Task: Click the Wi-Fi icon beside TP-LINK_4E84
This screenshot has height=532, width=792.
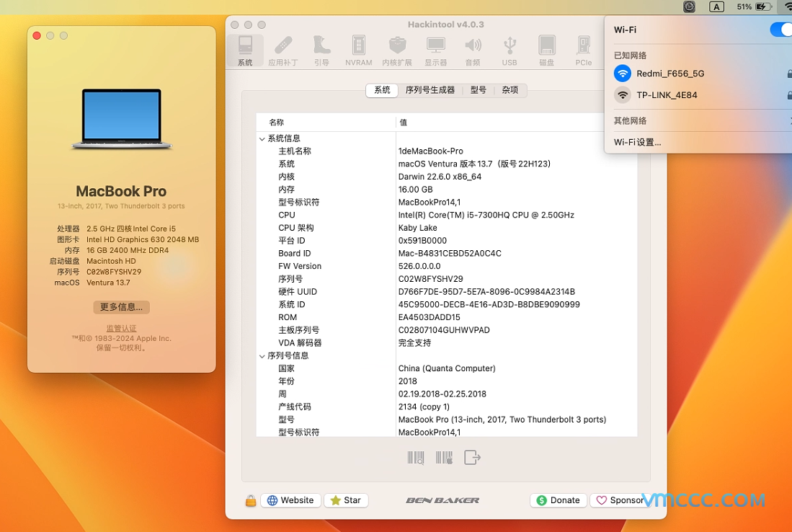Action: [623, 95]
